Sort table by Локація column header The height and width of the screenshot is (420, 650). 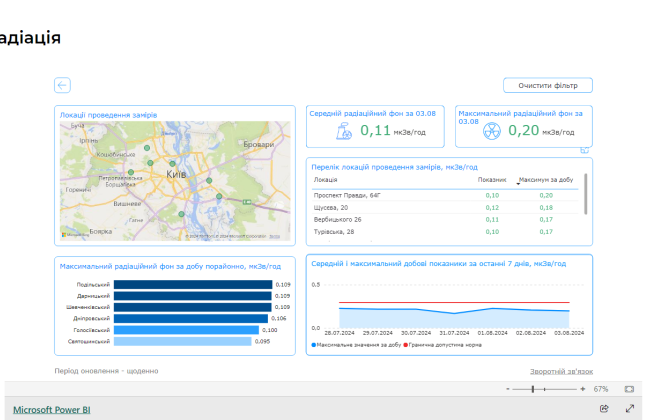(x=326, y=180)
